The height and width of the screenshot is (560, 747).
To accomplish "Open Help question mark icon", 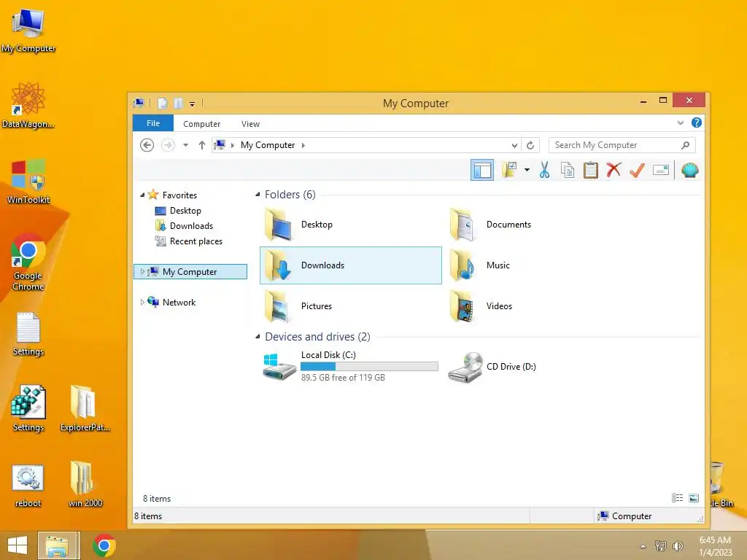I will [x=697, y=122].
